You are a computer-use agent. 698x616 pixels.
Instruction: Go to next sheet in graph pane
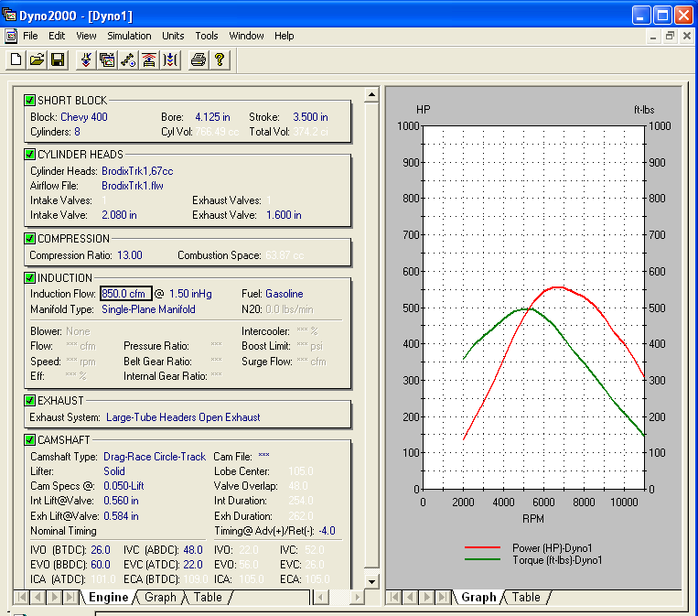427,597
